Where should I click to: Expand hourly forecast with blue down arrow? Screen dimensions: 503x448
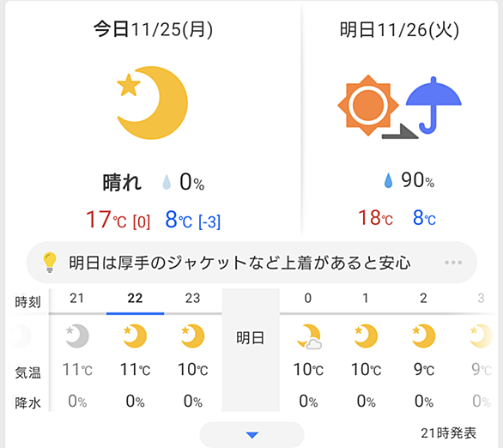[x=251, y=435]
